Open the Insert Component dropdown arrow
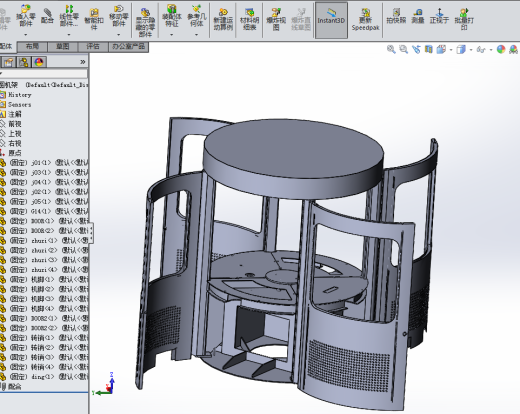Image resolution: width=520 pixels, height=414 pixels. point(26,34)
